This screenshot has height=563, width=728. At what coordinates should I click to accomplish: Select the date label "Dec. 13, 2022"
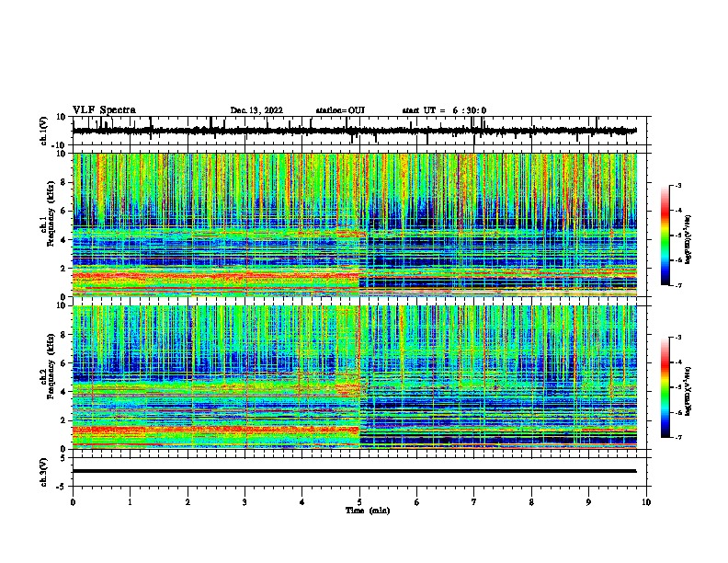pos(256,110)
